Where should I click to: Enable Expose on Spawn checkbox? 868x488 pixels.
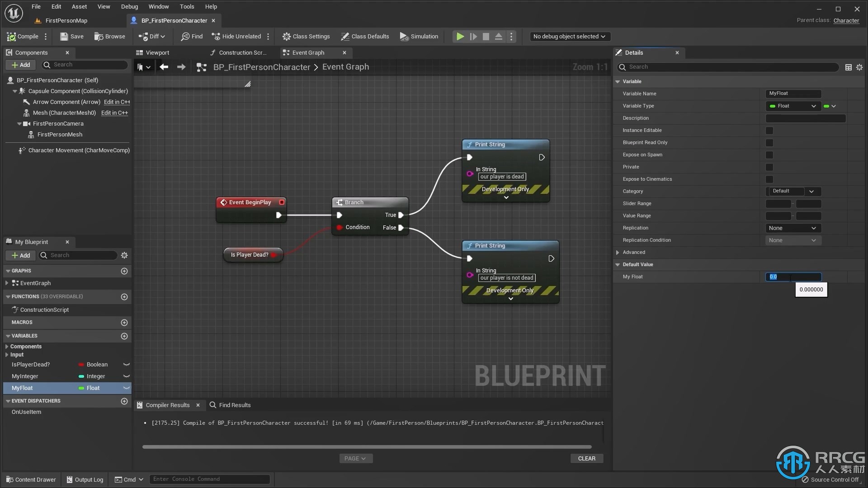[x=769, y=155]
